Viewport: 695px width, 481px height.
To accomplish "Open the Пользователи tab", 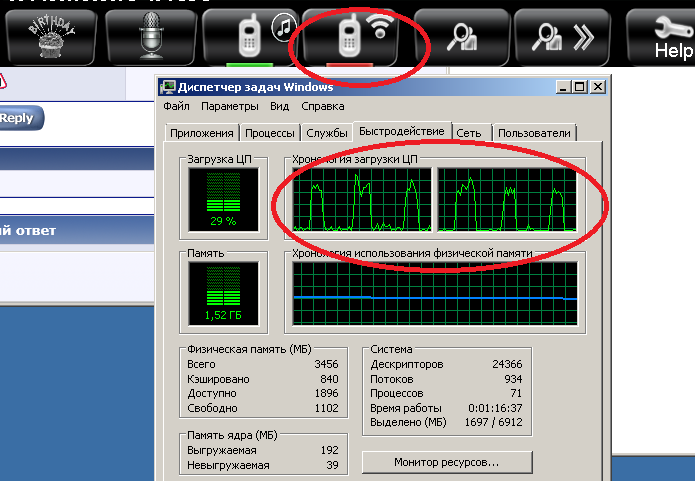I will pyautogui.click(x=534, y=133).
